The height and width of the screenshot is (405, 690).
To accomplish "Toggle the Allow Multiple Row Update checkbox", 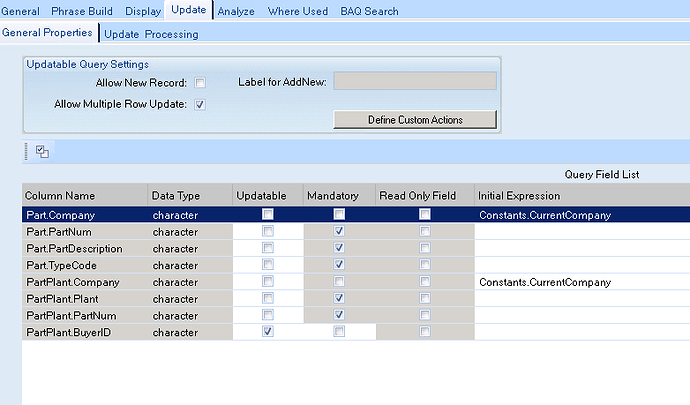I will [200, 105].
